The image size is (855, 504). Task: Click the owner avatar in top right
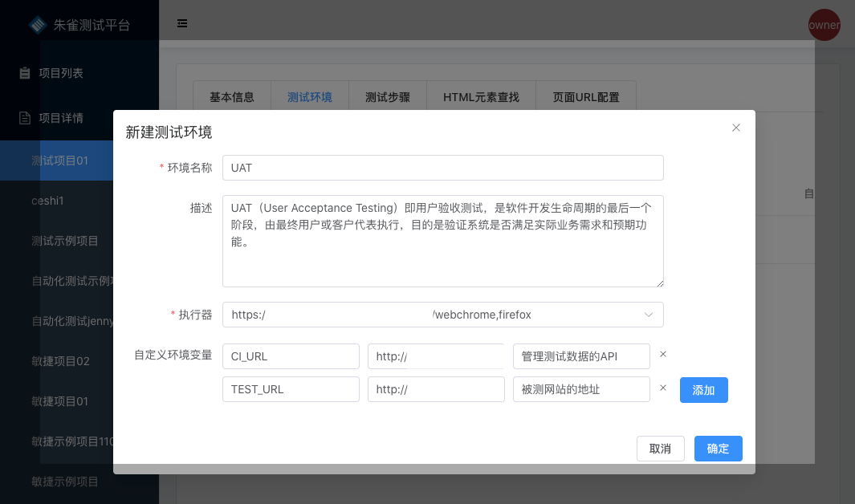(824, 25)
